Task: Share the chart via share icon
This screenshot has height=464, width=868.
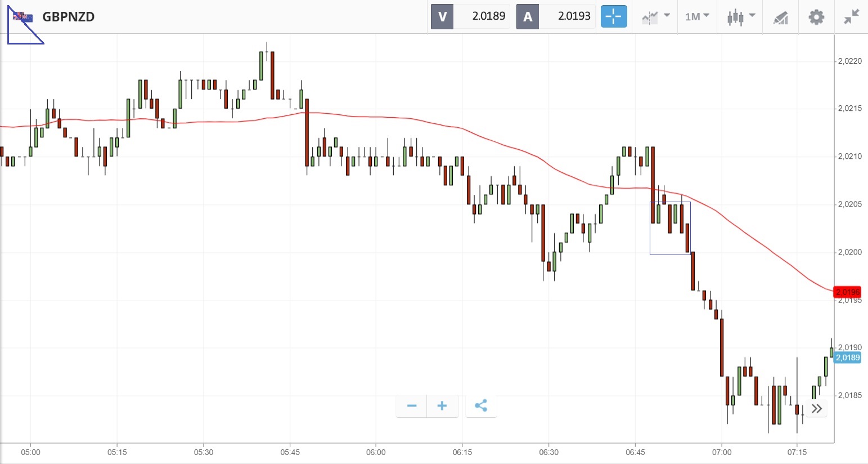Action: 481,406
